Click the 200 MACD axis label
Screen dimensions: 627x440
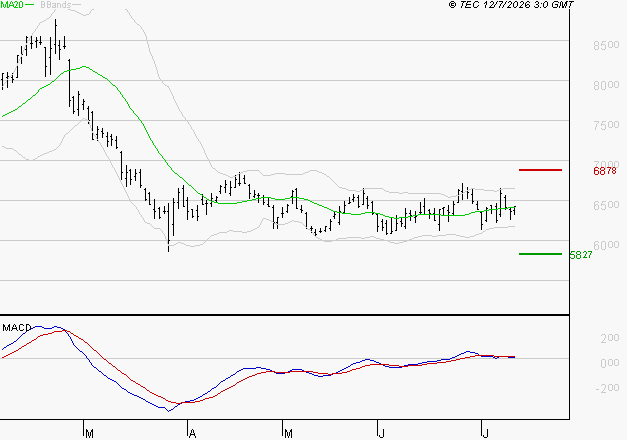610,338
